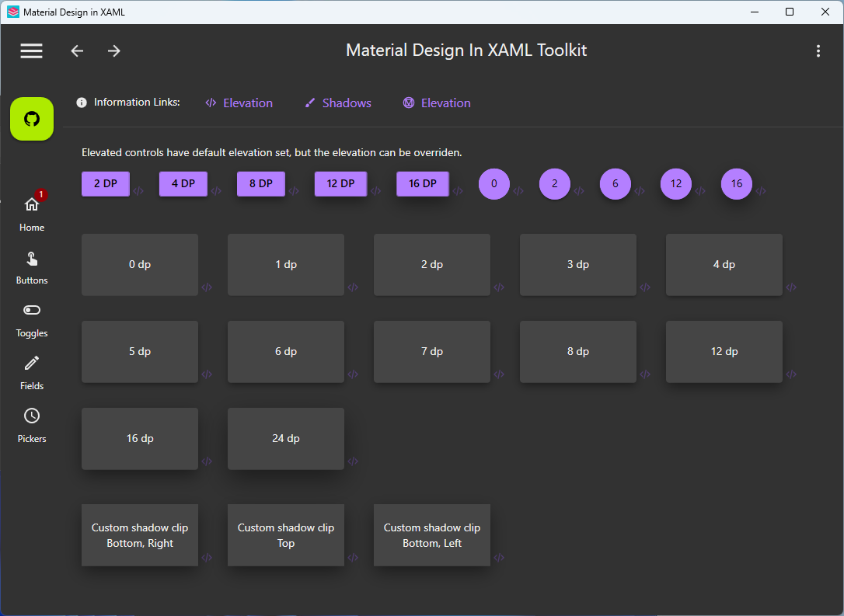Show XAML code for 0 dp card

[207, 287]
